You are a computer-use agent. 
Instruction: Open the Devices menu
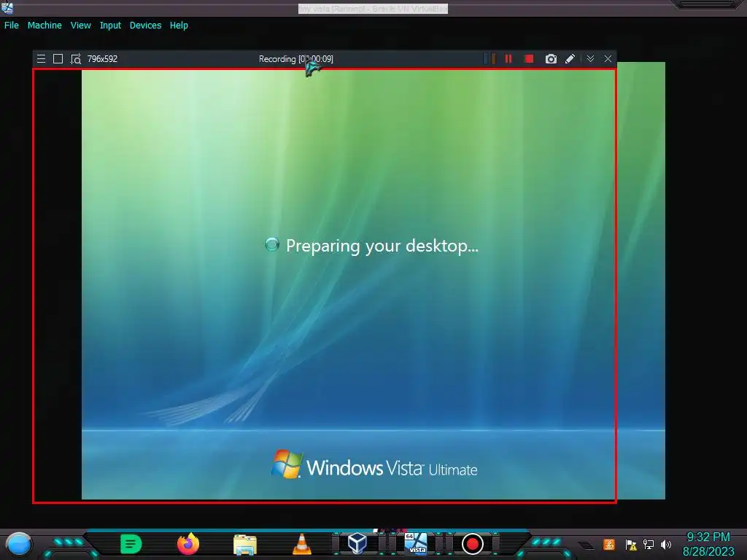(x=145, y=26)
